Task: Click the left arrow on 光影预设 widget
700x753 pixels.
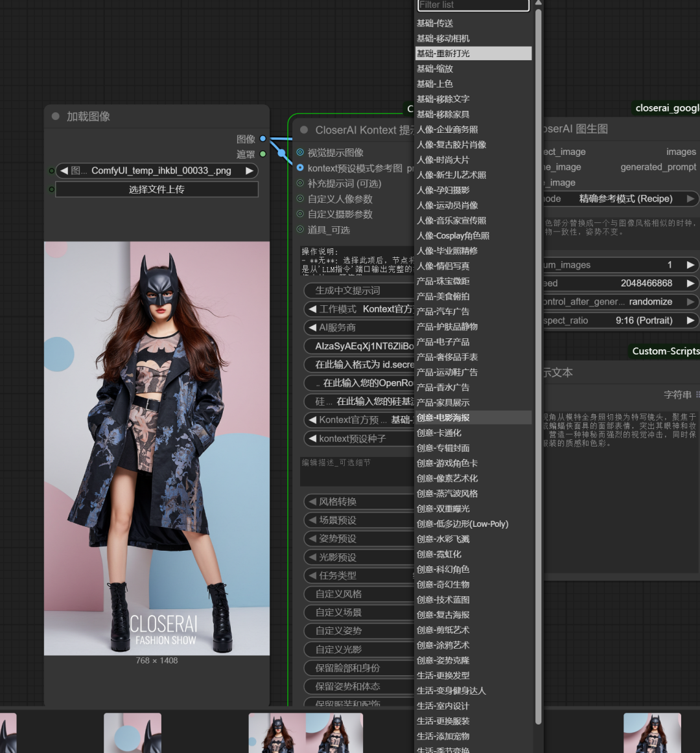Action: 313,557
